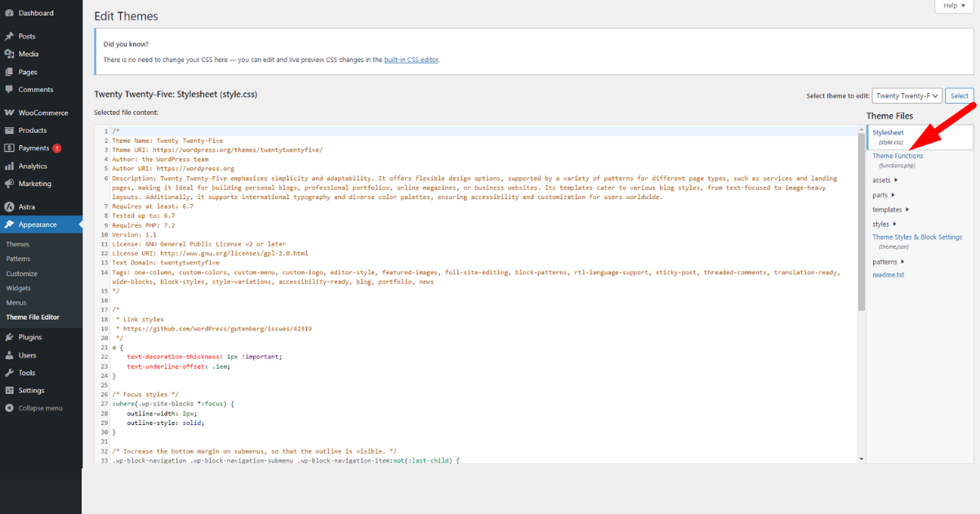Viewport: 980px width, 514px height.
Task: Expand the templates folder
Action: click(x=891, y=210)
